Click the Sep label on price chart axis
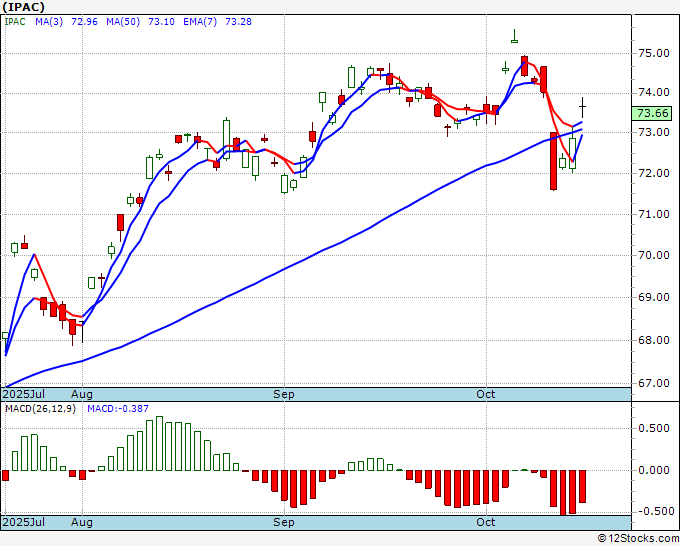The image size is (680, 546). (284, 394)
